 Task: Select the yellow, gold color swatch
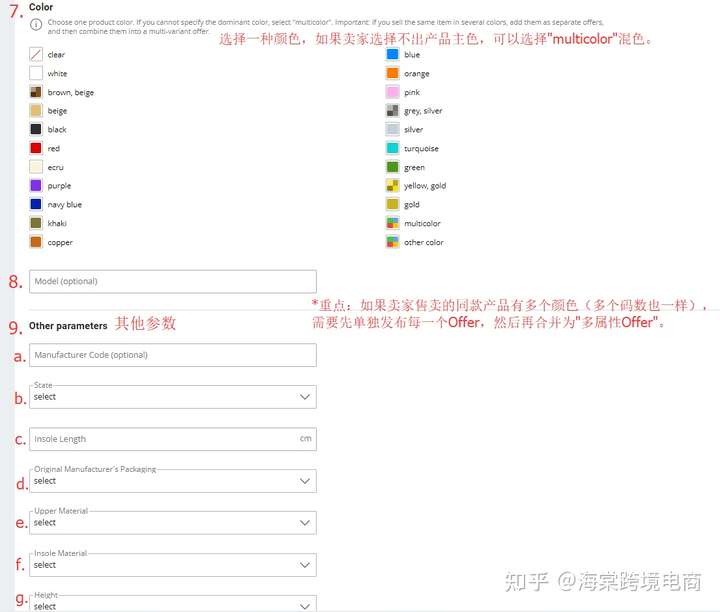393,185
